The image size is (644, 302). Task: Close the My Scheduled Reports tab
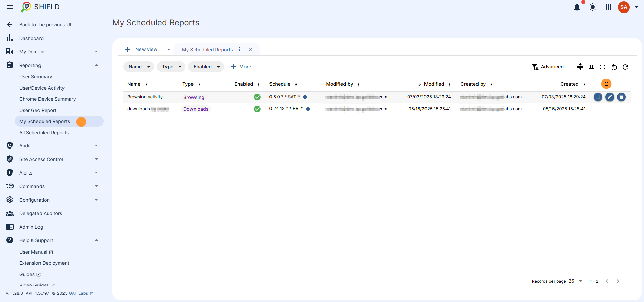tap(251, 49)
